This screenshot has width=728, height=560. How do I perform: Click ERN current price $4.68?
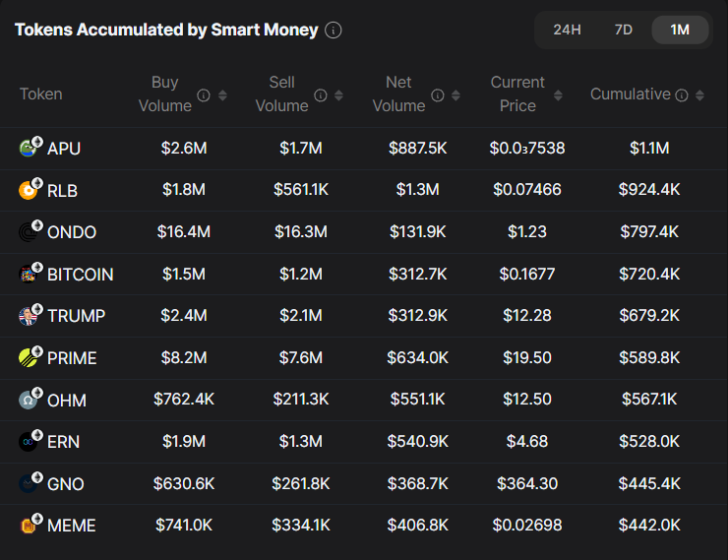pyautogui.click(x=527, y=442)
